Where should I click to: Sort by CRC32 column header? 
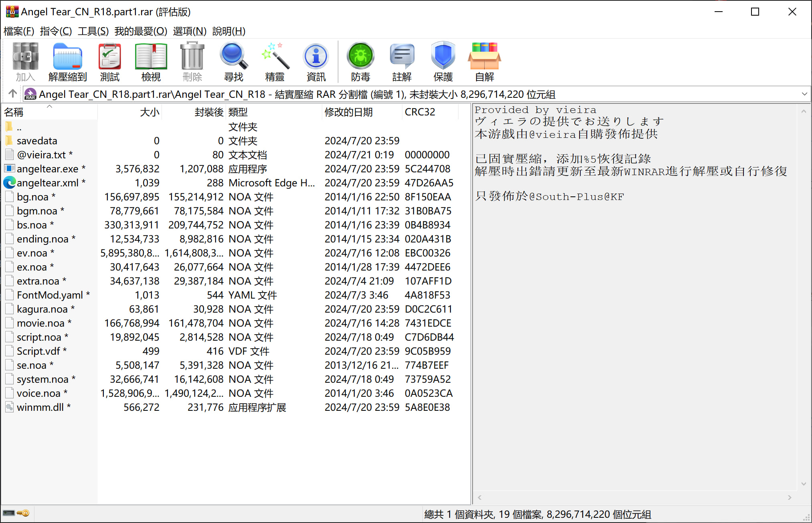click(x=420, y=112)
